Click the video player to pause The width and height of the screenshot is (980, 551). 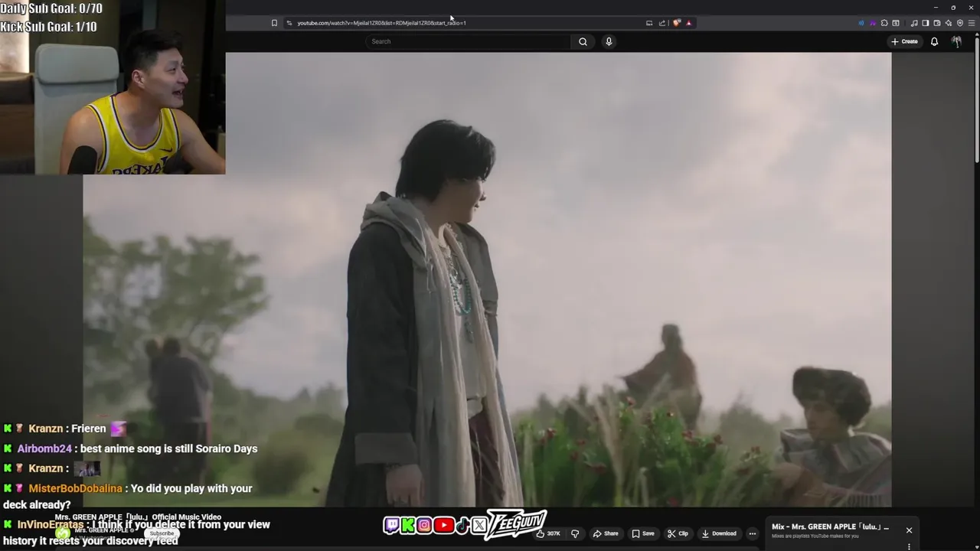tap(487, 279)
